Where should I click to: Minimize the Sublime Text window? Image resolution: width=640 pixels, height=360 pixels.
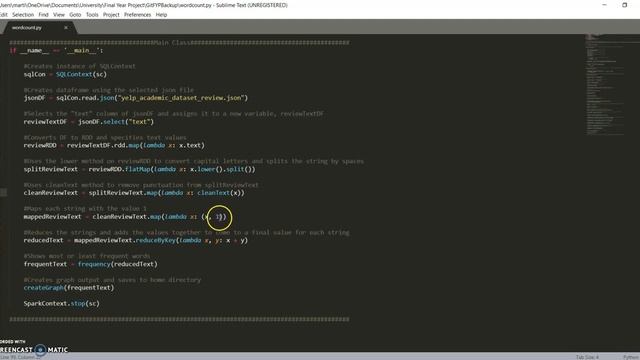(x=604, y=5)
